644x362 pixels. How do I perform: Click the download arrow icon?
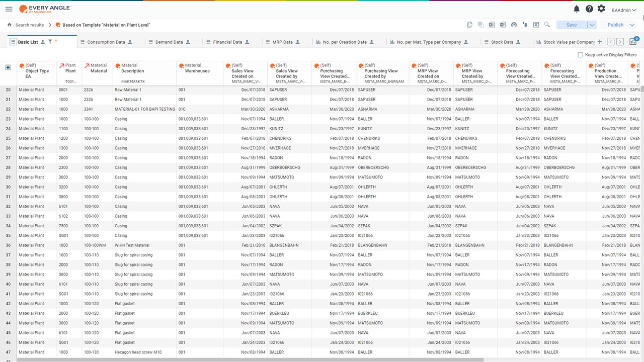[x=525, y=25]
